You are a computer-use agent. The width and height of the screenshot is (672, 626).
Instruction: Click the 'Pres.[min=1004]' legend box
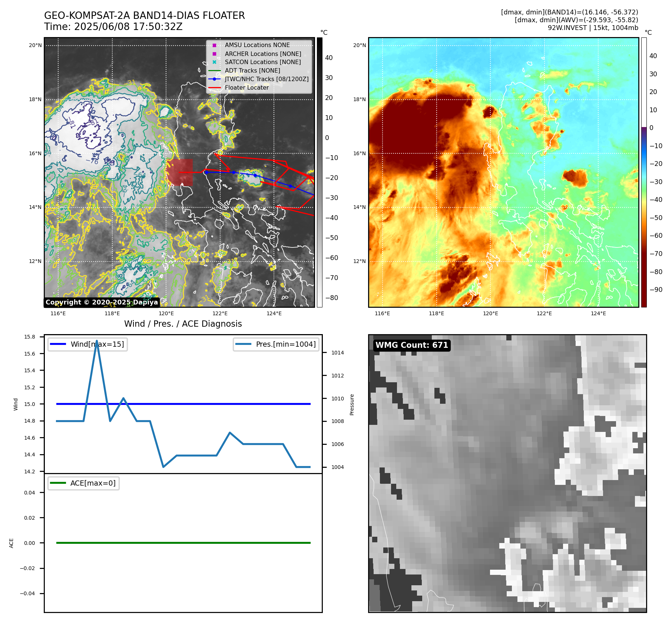276,344
